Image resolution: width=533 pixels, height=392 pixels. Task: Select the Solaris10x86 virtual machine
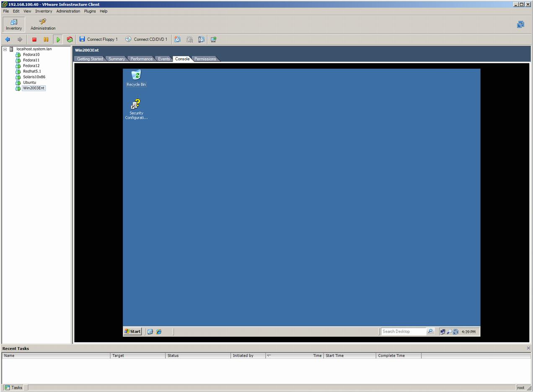[x=34, y=77]
